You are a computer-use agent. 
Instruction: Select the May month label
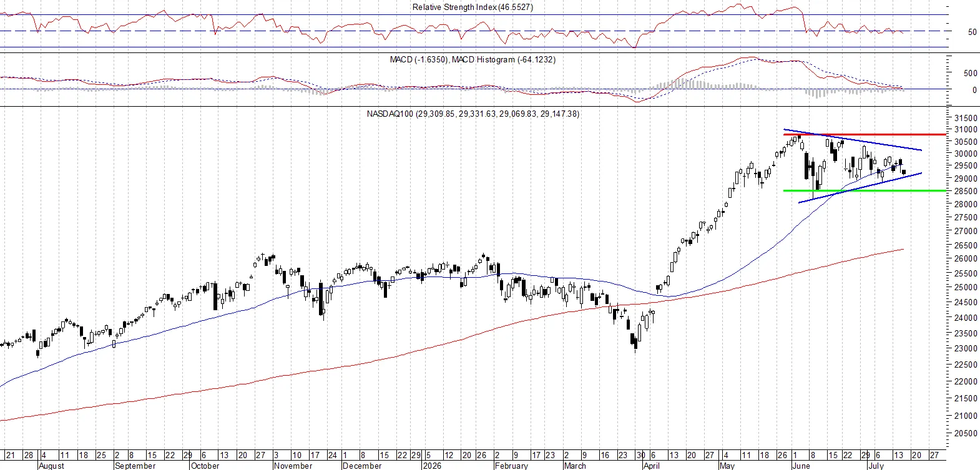tap(727, 466)
